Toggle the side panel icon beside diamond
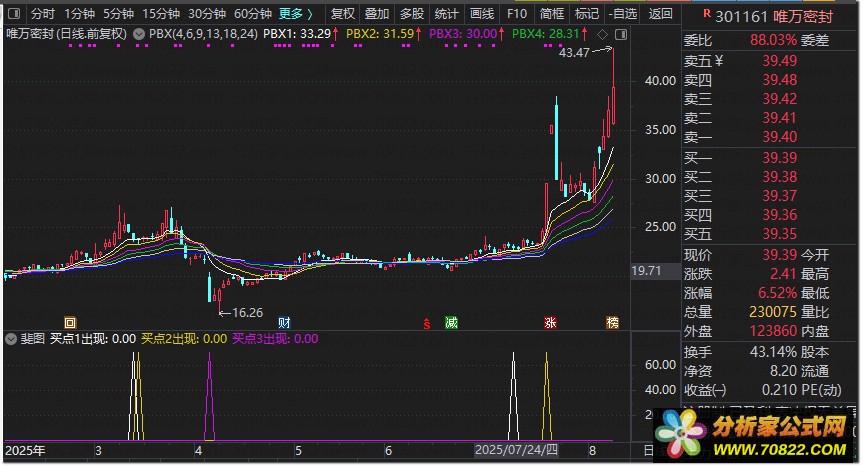 tap(621, 35)
